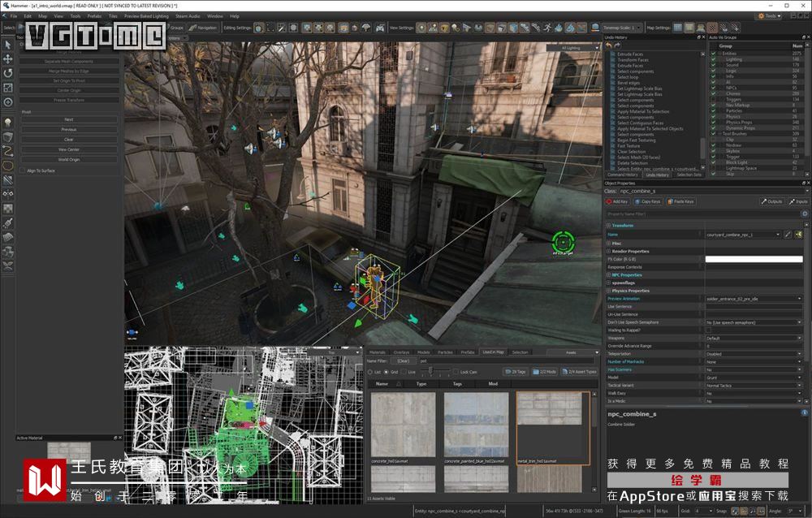Click the settings gear beside Property Name Filter

click(x=805, y=214)
